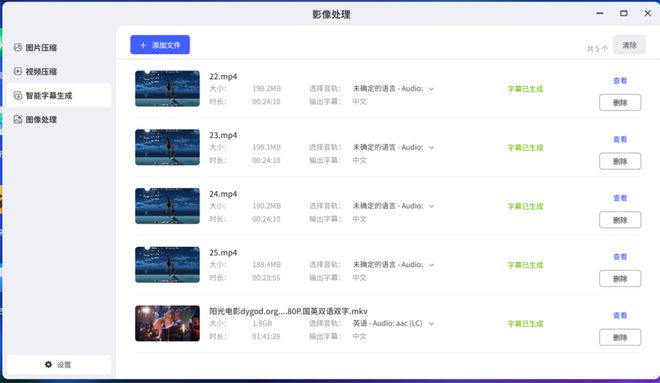Minimize the 影像处理 window
660x383 pixels.
pos(600,13)
